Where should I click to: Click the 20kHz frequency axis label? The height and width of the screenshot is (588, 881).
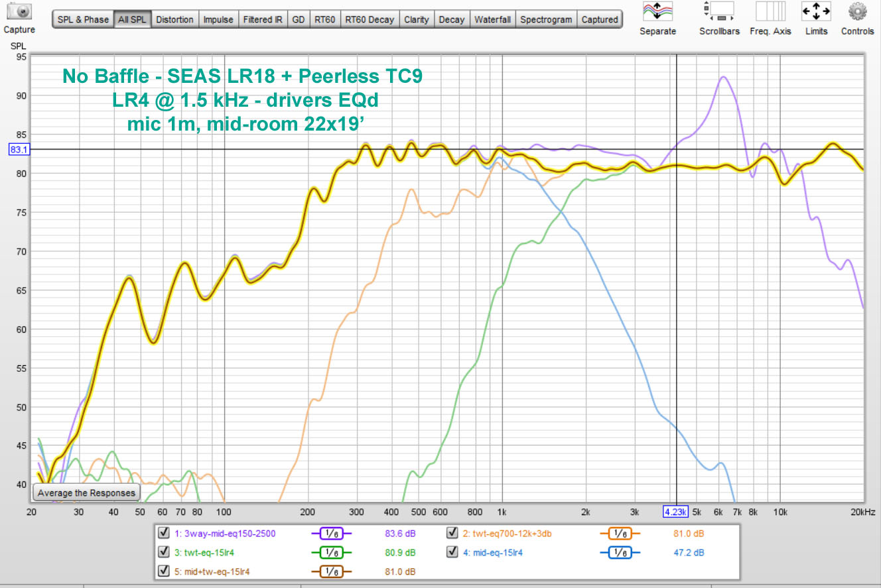(x=864, y=512)
